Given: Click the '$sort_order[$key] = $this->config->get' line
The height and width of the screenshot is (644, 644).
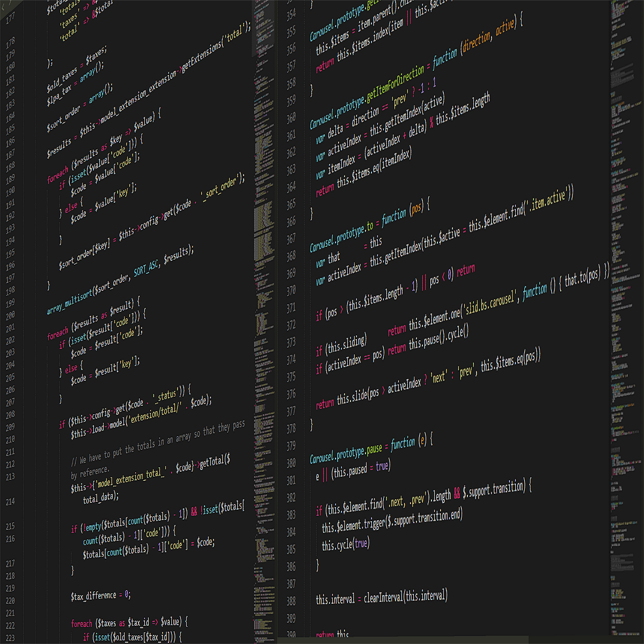Looking at the screenshot, I should pos(151,221).
